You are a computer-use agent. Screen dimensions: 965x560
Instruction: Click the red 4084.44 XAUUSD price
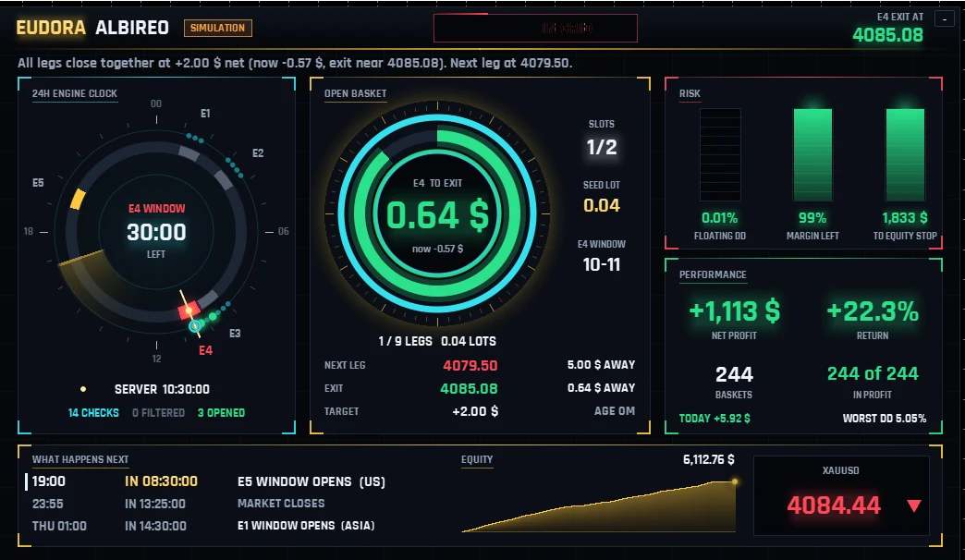click(x=834, y=505)
